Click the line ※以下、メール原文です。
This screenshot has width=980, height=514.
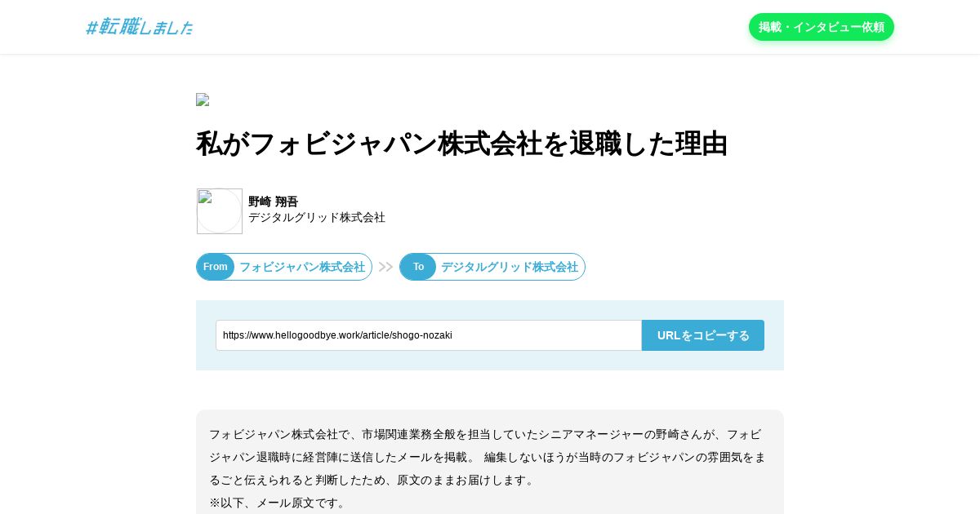click(278, 503)
